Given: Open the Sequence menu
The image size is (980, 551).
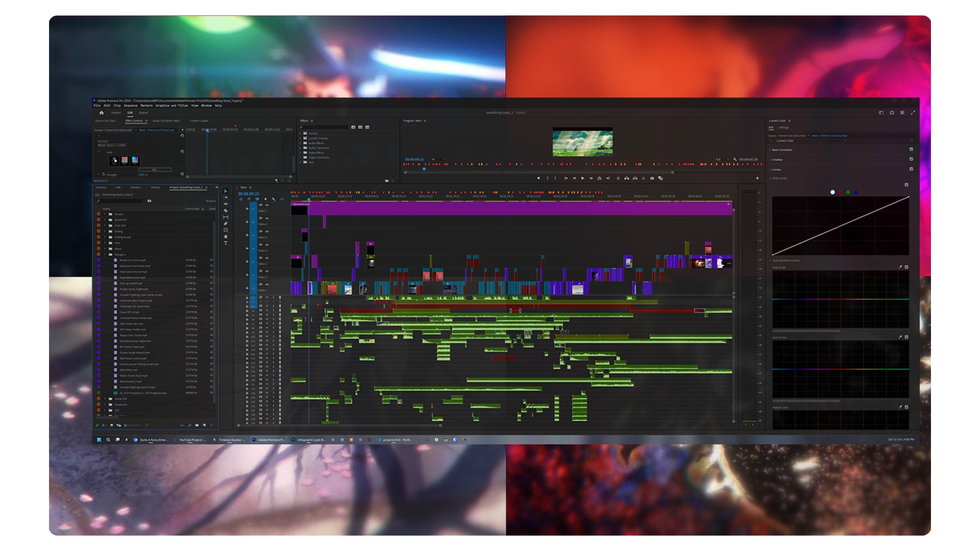Looking at the screenshot, I should (131, 106).
